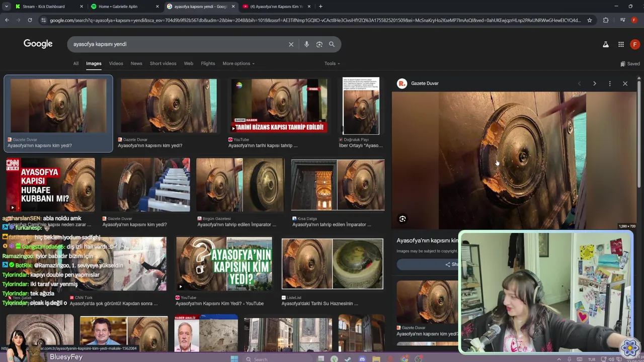This screenshot has height=362, width=644.
Task: Expand the Tools dropdown
Action: (332, 63)
